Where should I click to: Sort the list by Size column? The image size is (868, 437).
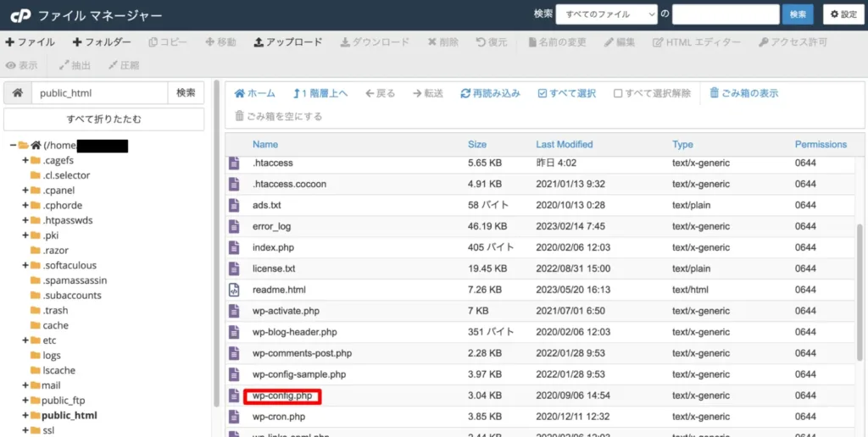(x=477, y=144)
